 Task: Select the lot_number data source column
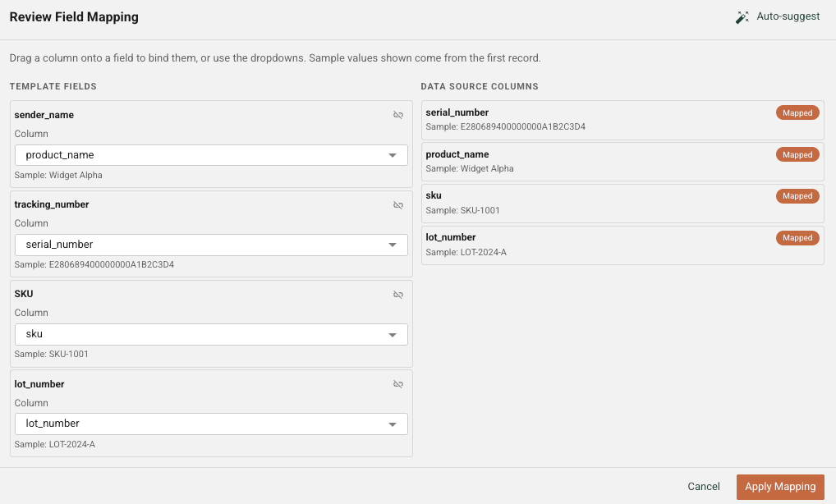622,245
